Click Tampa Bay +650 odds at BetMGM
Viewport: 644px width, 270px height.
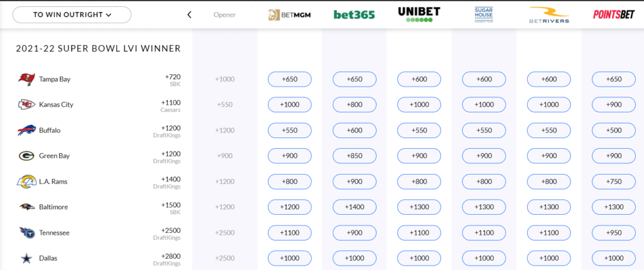tap(289, 79)
